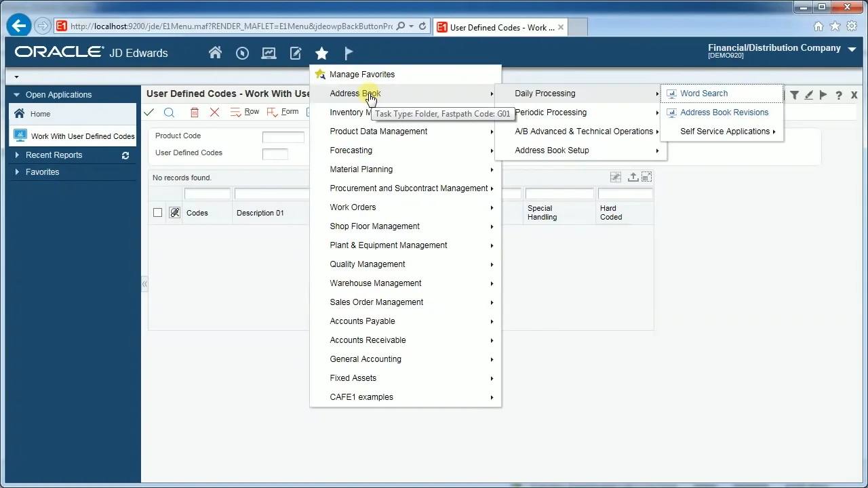The image size is (868, 488).
Task: Collapse the Open Applications section
Action: (18, 95)
